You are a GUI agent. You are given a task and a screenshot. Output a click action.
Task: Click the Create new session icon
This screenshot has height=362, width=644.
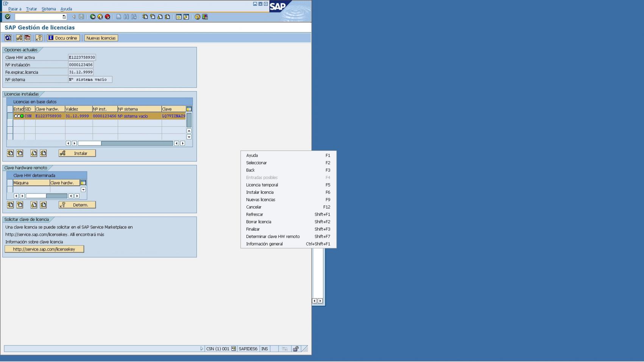(179, 17)
